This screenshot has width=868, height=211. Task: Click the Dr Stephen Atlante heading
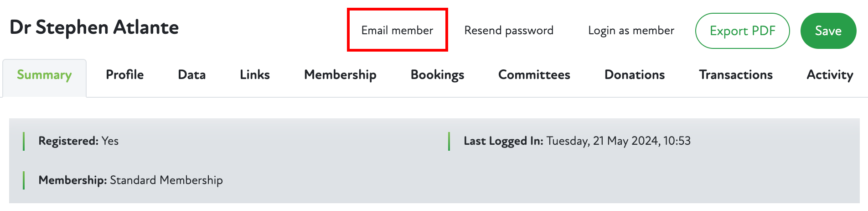[x=94, y=27]
